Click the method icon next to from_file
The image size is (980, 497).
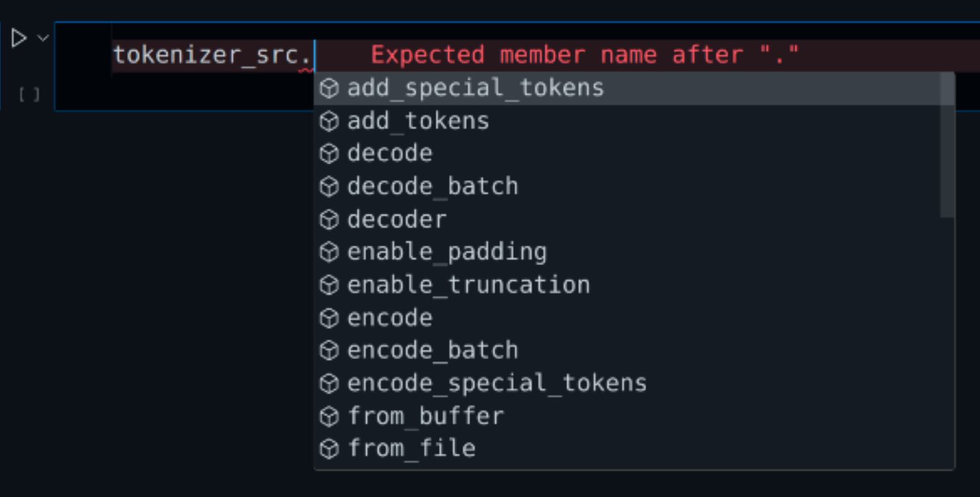point(329,448)
